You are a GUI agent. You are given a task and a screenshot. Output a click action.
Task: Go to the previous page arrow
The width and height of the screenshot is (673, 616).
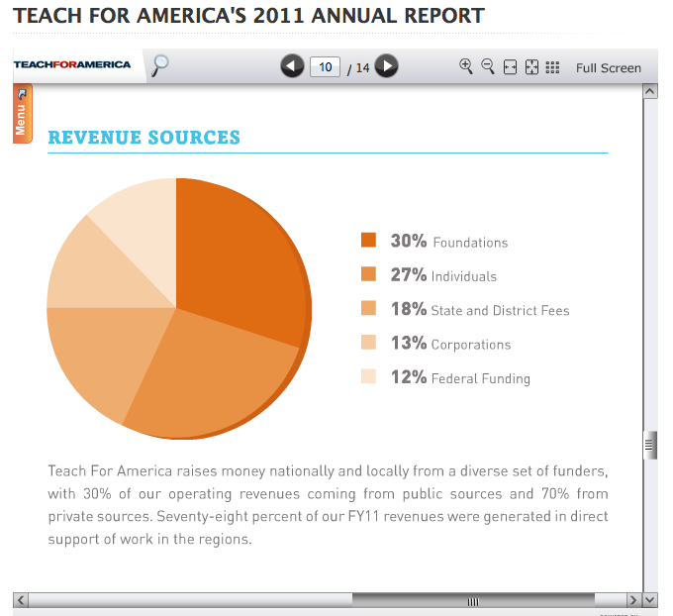pos(292,66)
